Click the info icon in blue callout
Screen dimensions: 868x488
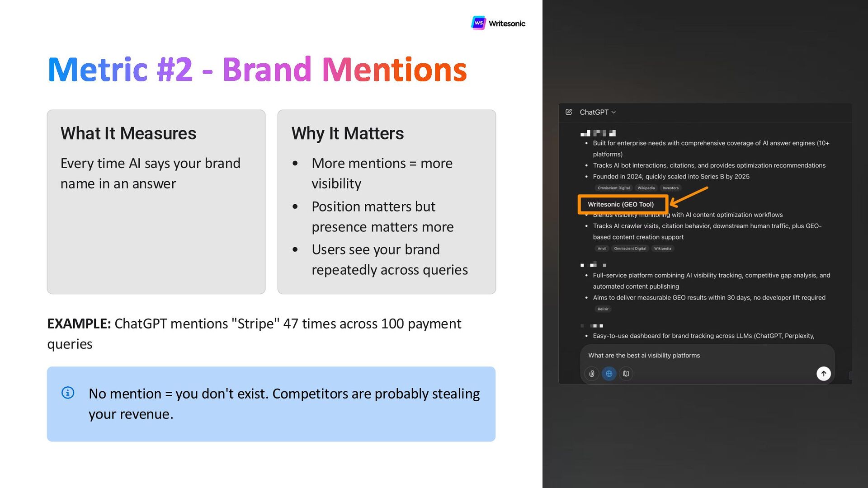68,393
